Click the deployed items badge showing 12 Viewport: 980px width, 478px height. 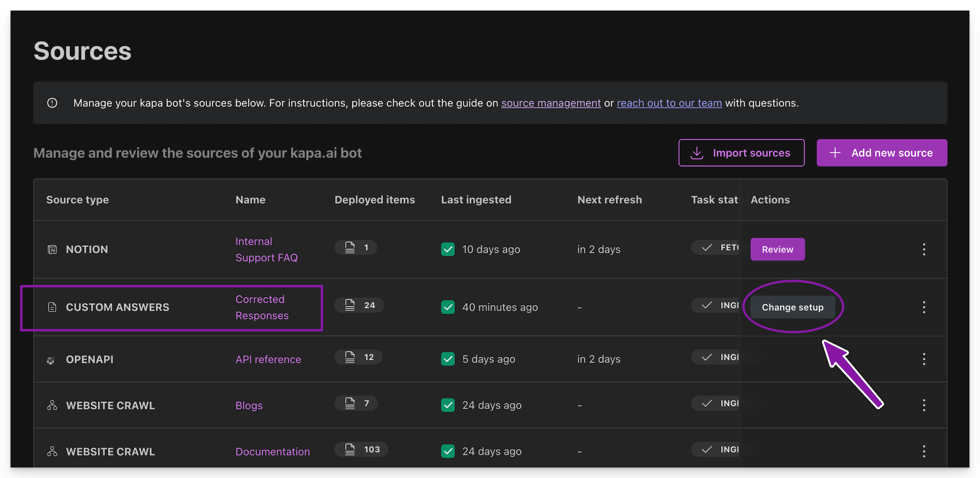pyautogui.click(x=358, y=357)
